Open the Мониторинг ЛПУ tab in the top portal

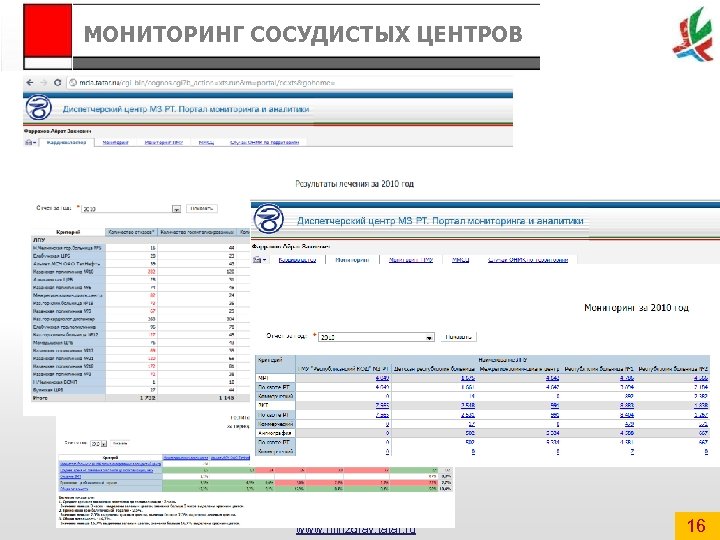click(163, 143)
